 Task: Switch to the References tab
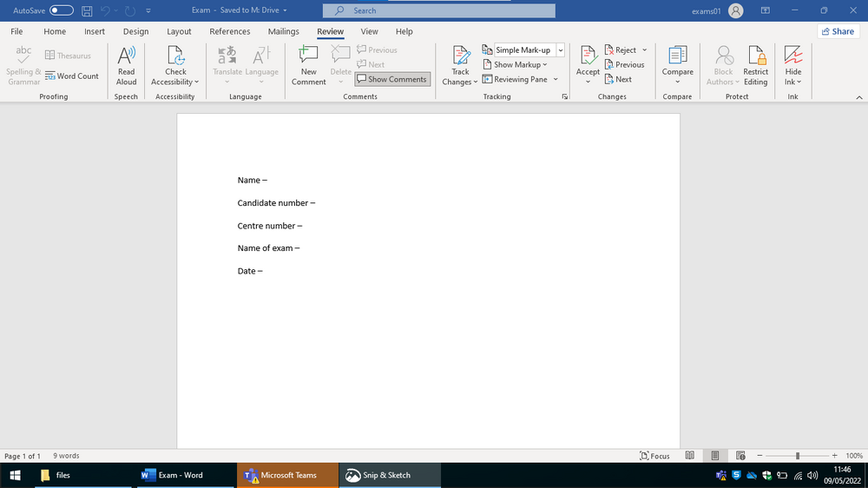tap(230, 31)
